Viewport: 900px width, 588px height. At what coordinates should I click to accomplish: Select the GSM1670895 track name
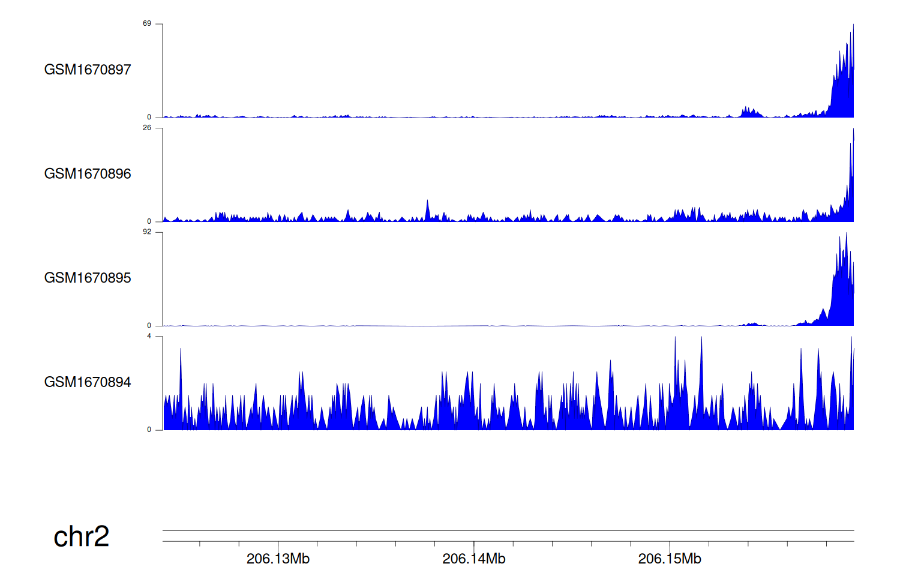88,278
